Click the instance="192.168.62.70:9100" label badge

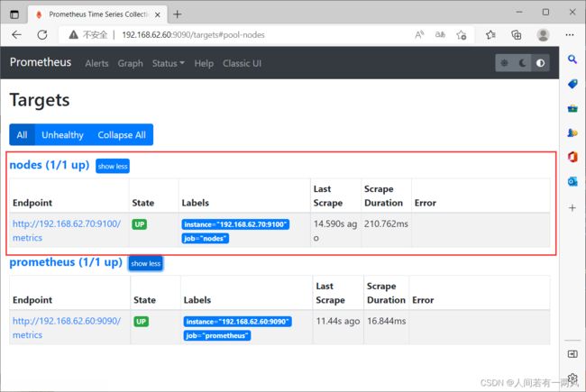(x=235, y=224)
